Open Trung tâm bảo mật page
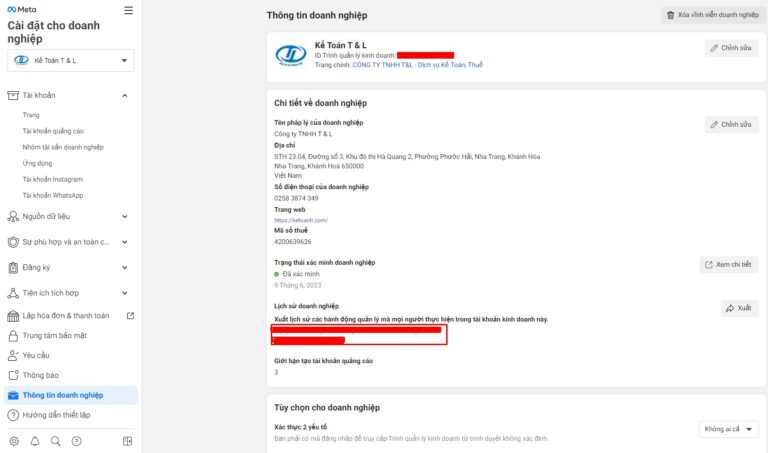The height and width of the screenshot is (453, 768). [56, 336]
